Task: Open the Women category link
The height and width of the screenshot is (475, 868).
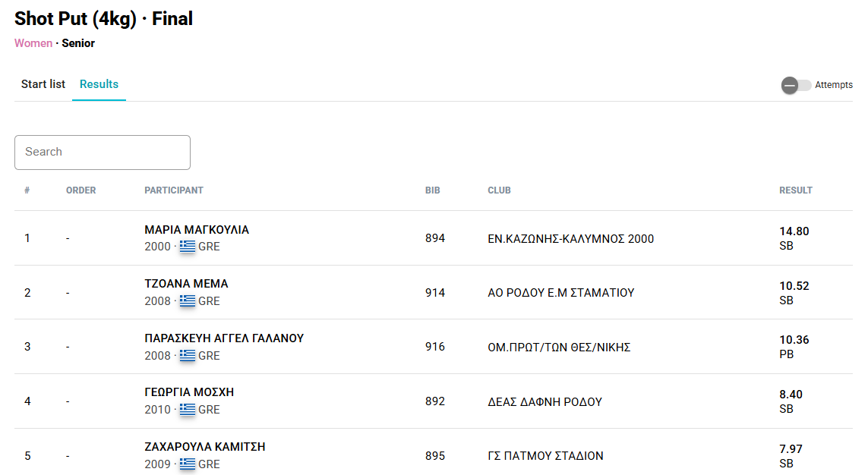Action: (x=33, y=43)
